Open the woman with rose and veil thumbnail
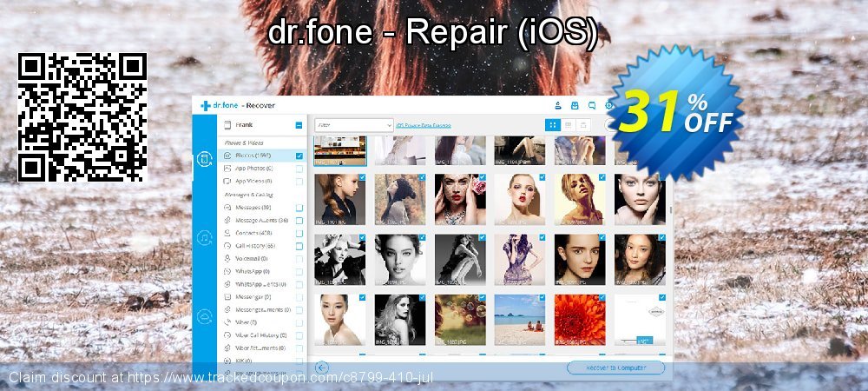The width and height of the screenshot is (868, 391). click(x=459, y=199)
